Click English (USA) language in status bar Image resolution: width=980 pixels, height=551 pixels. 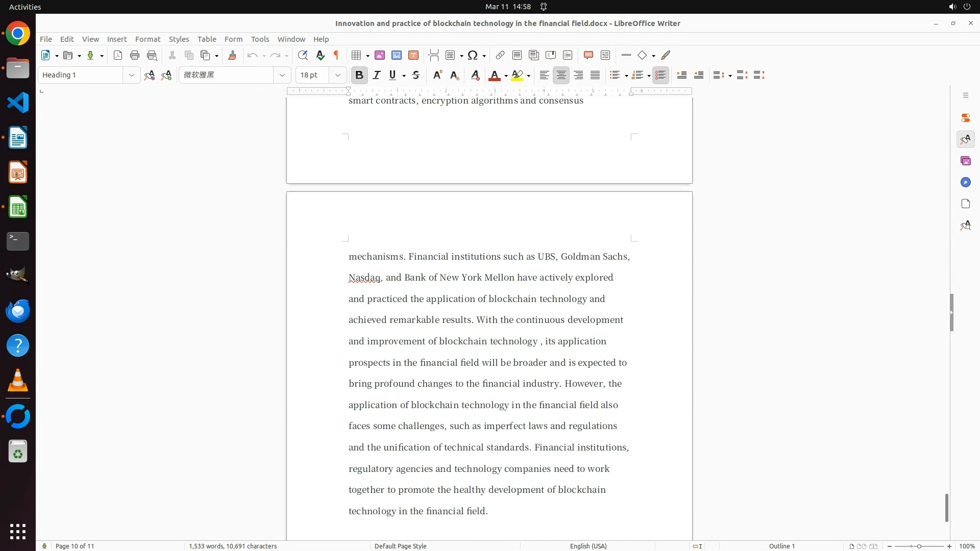pyautogui.click(x=588, y=546)
